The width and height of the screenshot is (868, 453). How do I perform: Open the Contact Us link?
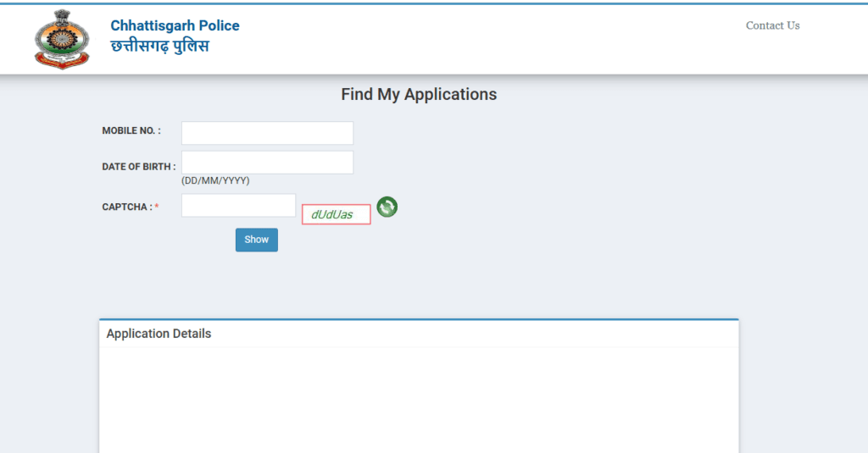point(772,25)
